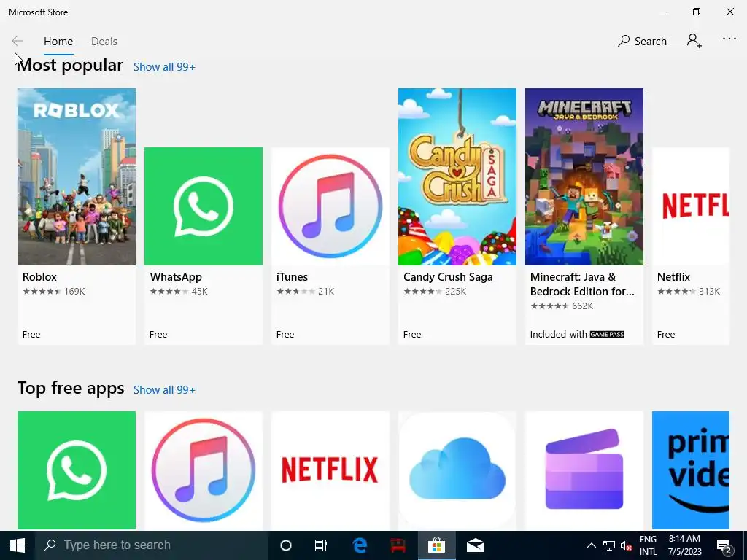The image size is (747, 560).
Task: Click the sign-in account icon
Action: point(694,41)
